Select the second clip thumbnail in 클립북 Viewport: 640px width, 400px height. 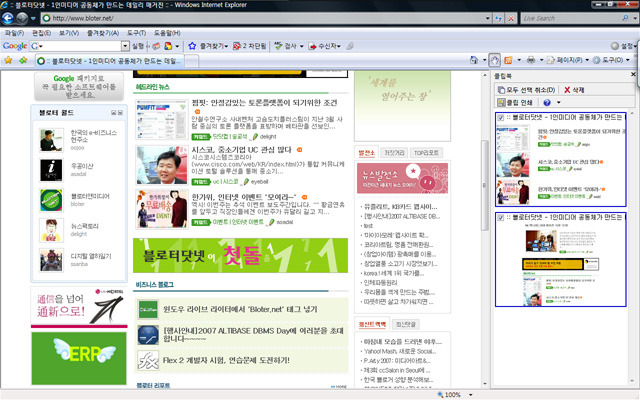coord(560,259)
